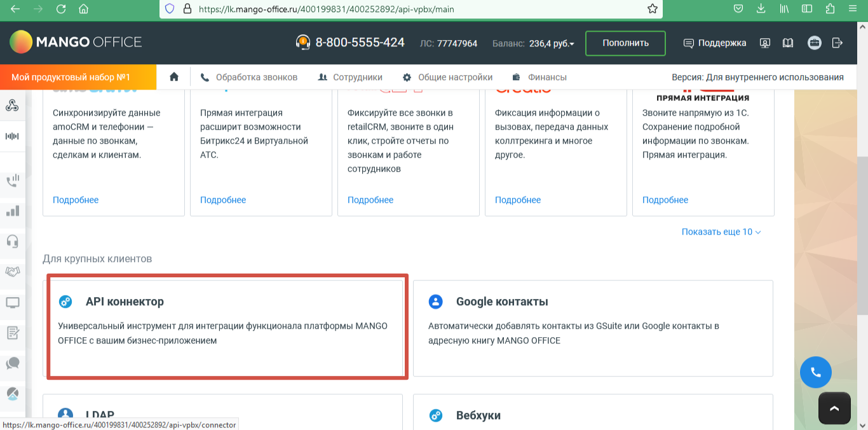Open Подробнее link under Битрикс24 card
868x430 pixels.
(223, 200)
